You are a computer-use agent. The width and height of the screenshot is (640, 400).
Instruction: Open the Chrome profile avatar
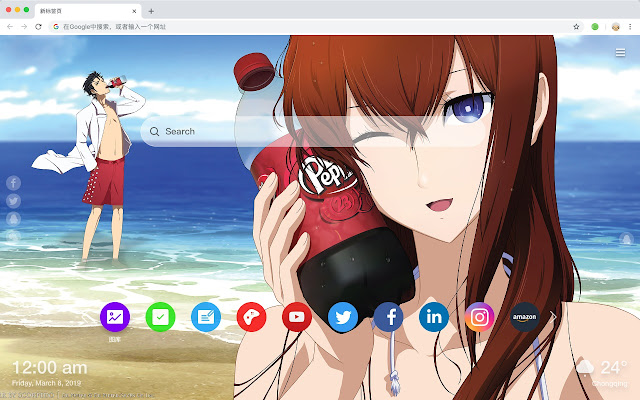coord(616,27)
